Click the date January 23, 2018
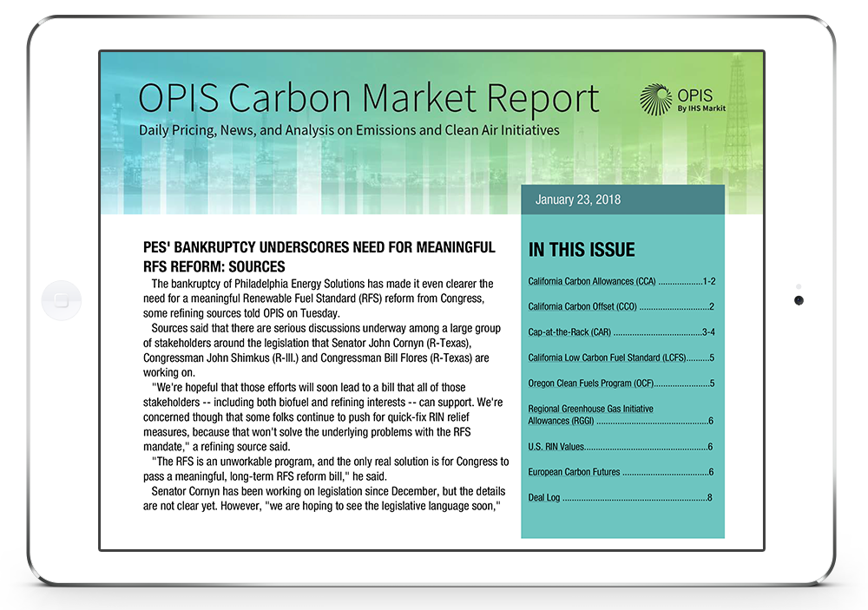 578,200
